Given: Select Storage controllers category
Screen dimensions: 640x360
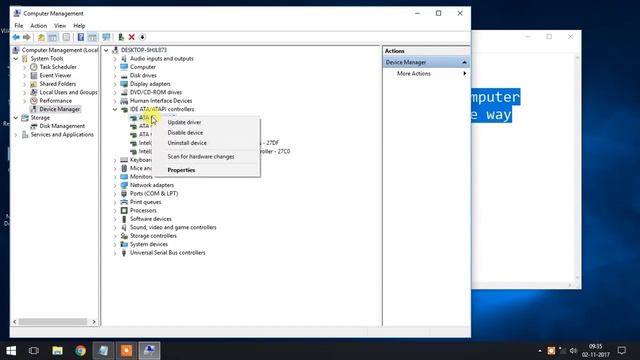Looking at the screenshot, I should 153,236.
